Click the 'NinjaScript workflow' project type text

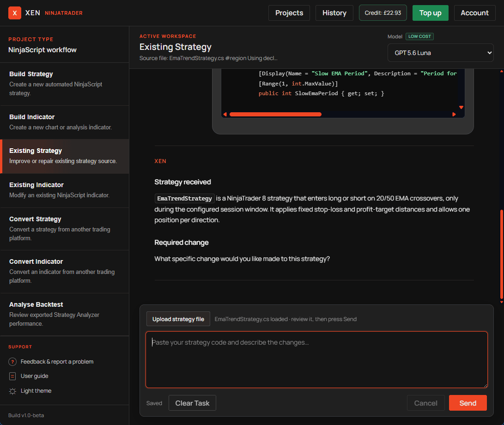coord(43,50)
